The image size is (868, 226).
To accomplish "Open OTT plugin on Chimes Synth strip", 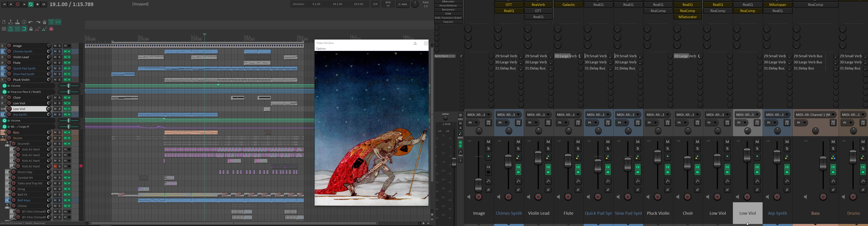I will pos(509,5).
